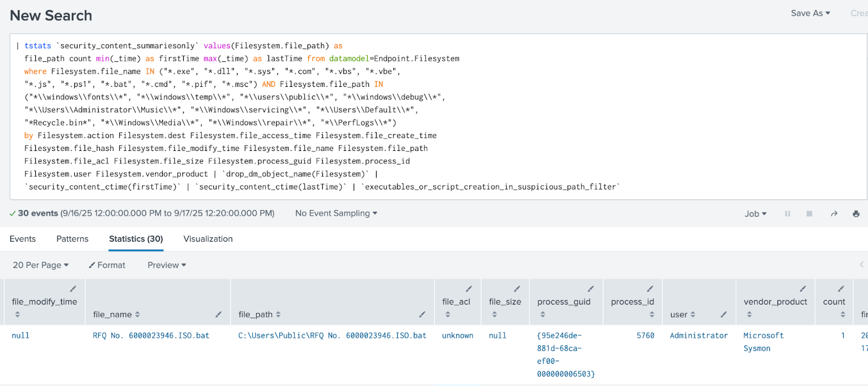Edit the process_guid column via pencil icon

tap(590, 289)
